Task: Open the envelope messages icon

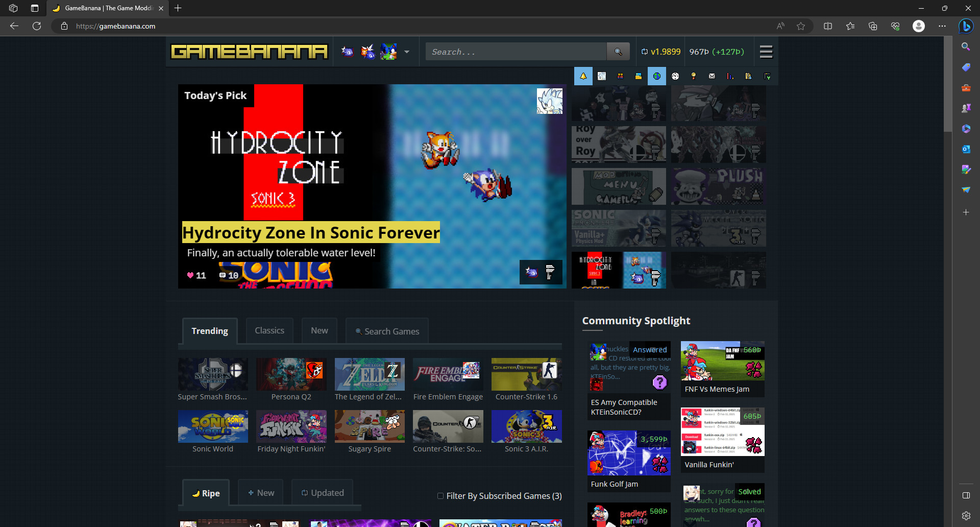Action: 712,76
